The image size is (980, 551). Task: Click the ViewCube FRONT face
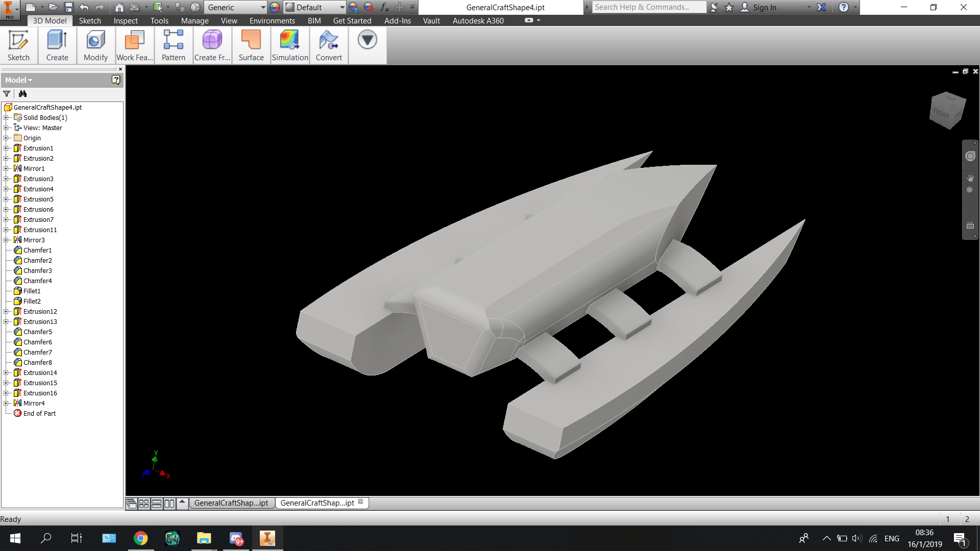click(942, 114)
